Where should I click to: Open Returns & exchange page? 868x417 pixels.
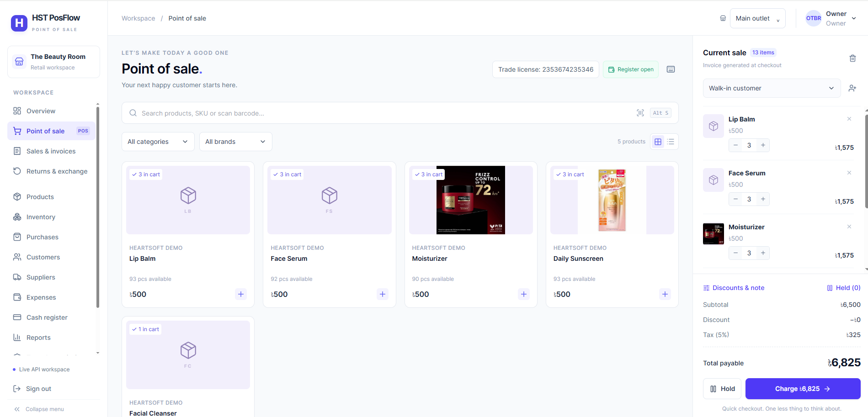[51, 171]
